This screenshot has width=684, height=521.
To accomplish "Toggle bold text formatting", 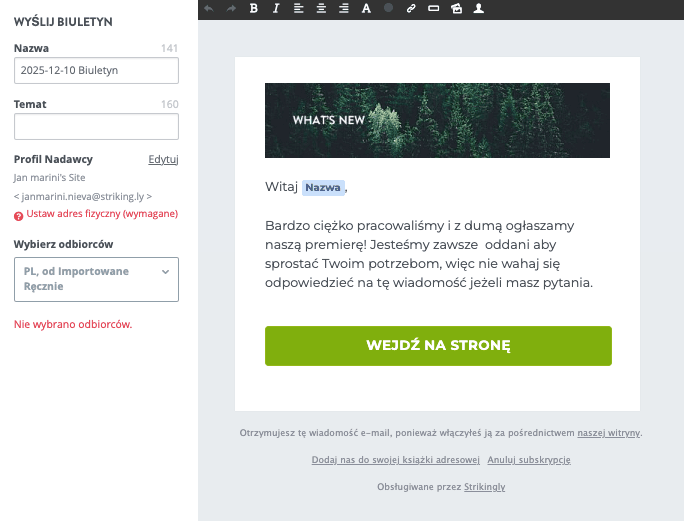I will [253, 8].
